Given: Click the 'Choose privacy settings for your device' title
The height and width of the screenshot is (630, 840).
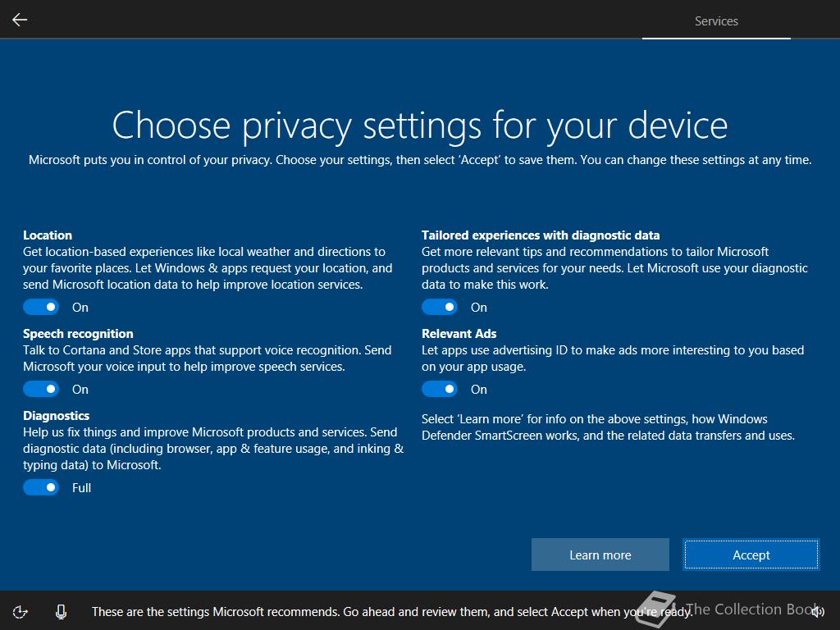Looking at the screenshot, I should coord(420,126).
